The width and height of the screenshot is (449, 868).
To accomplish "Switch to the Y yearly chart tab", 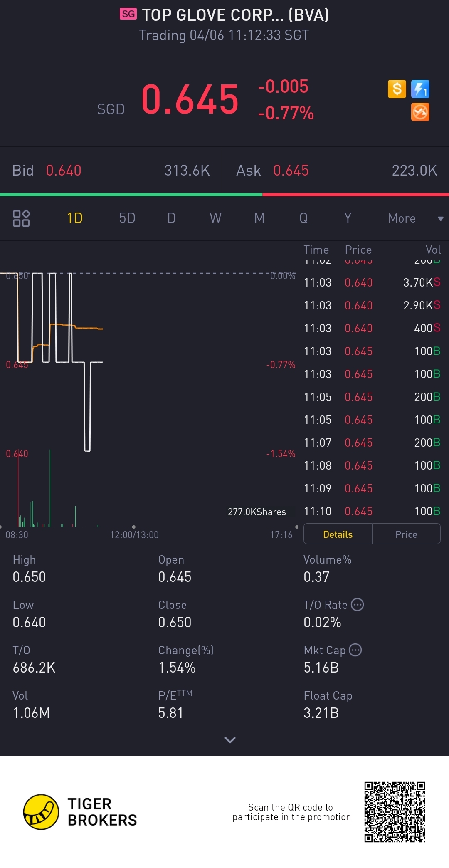I will click(348, 218).
